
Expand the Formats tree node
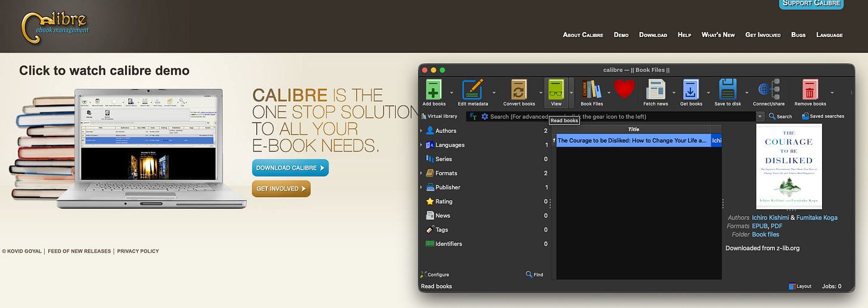(421, 173)
